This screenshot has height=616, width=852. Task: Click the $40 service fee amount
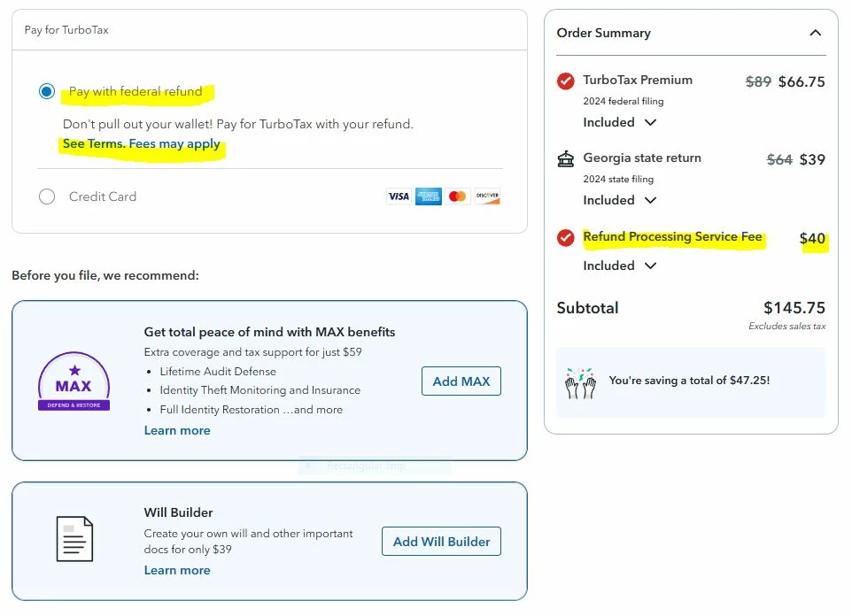click(x=812, y=238)
